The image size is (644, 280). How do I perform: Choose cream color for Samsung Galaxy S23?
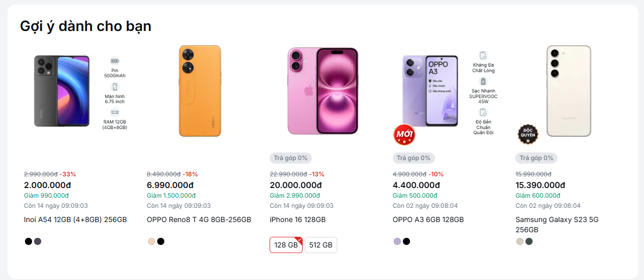tap(520, 241)
